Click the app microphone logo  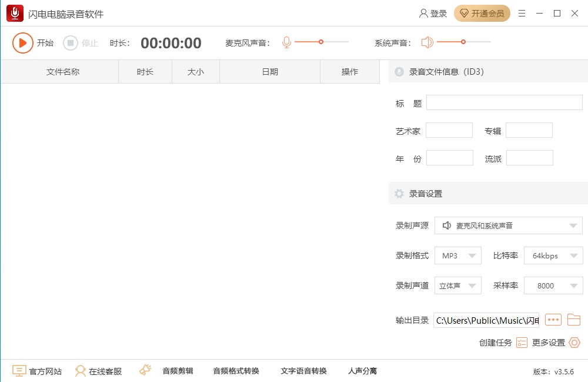point(15,14)
